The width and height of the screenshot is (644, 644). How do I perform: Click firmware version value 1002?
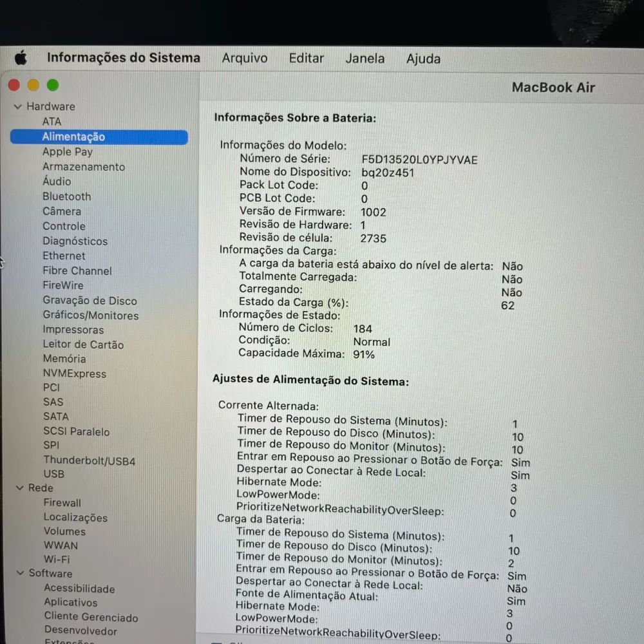point(374,213)
